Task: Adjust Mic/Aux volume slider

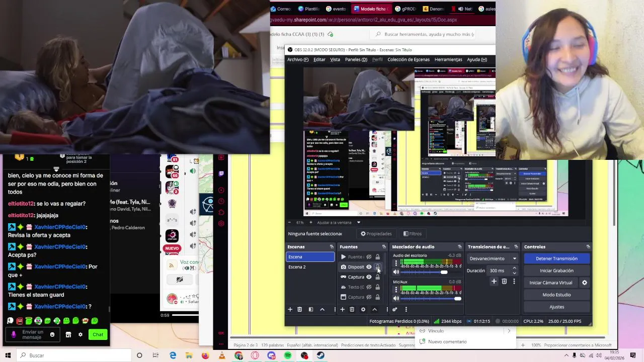Action: [457, 299]
